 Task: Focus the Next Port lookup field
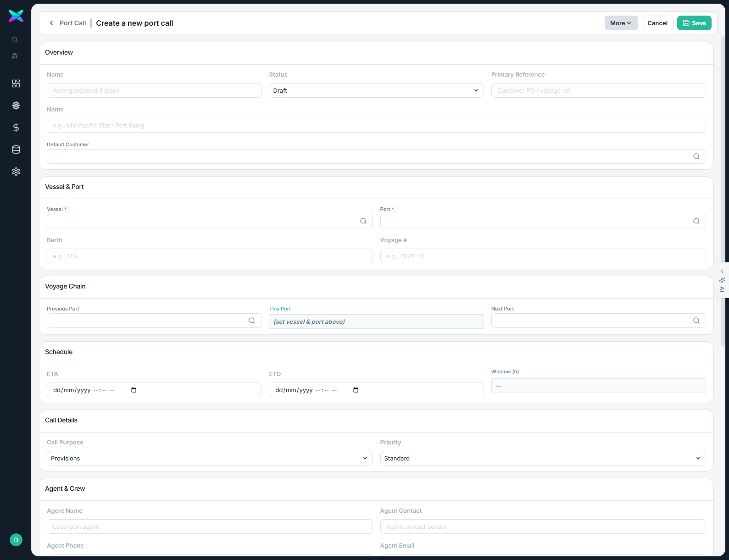[x=598, y=321]
